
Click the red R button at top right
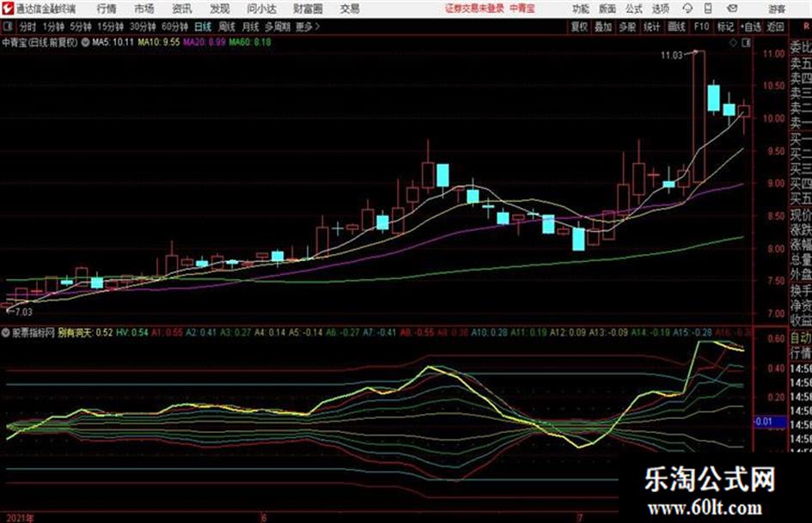point(806,27)
